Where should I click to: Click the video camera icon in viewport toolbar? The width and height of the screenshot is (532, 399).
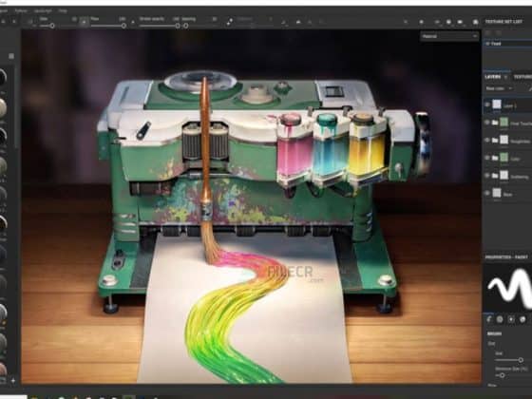[x=460, y=22]
